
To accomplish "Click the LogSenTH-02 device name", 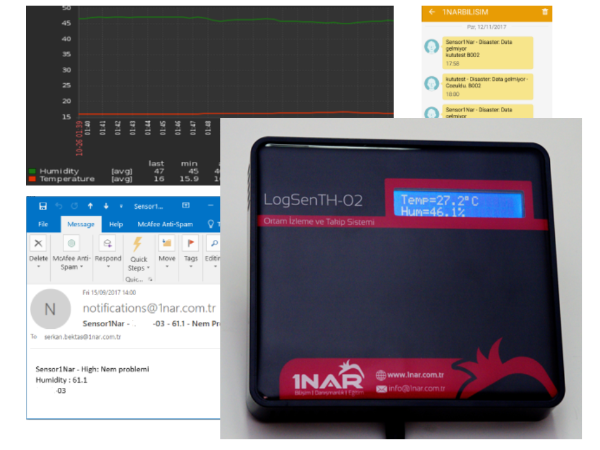I will click(x=313, y=200).
